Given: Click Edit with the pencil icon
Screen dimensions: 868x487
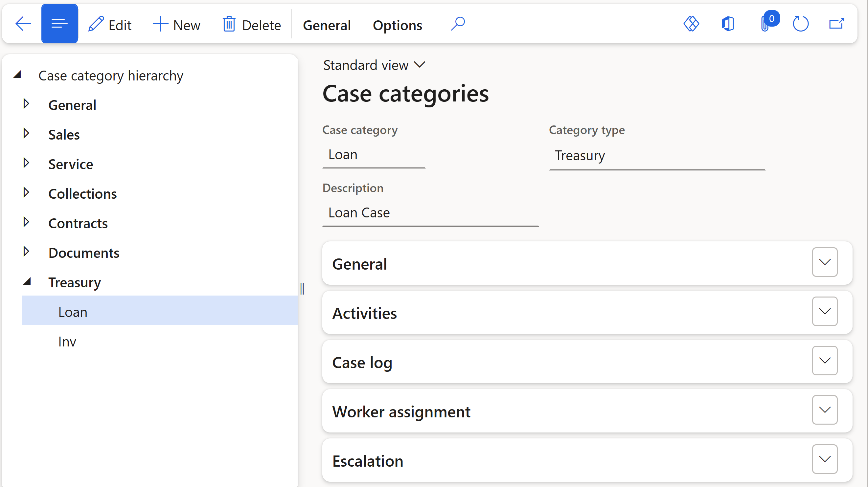Looking at the screenshot, I should [110, 25].
